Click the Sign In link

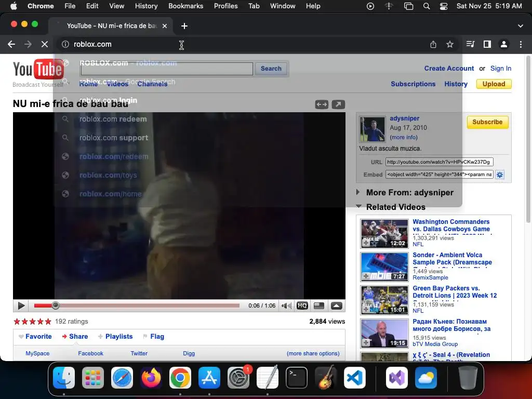click(x=501, y=69)
